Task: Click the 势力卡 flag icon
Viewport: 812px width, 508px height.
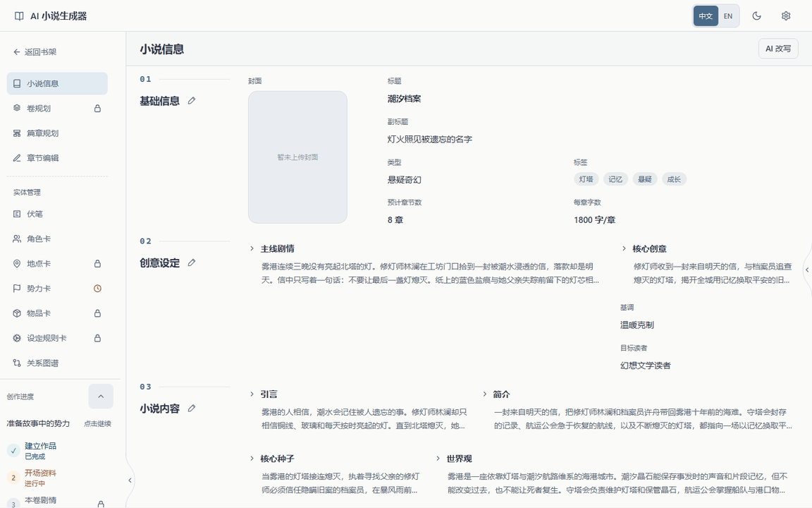Action: [x=17, y=289]
